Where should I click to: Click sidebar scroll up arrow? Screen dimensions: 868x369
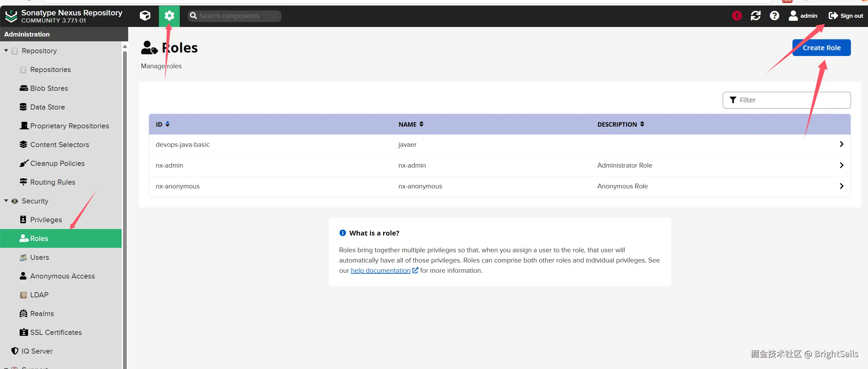point(125,46)
